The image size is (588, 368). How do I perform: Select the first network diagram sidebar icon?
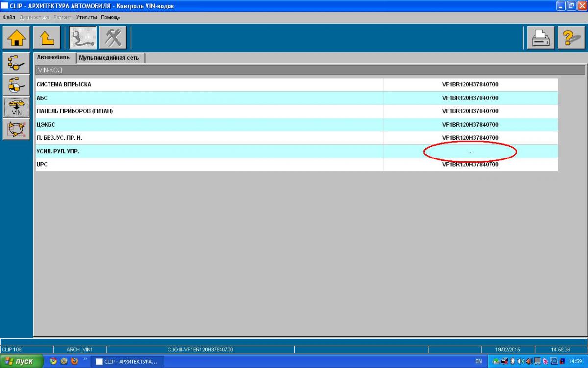tap(17, 62)
